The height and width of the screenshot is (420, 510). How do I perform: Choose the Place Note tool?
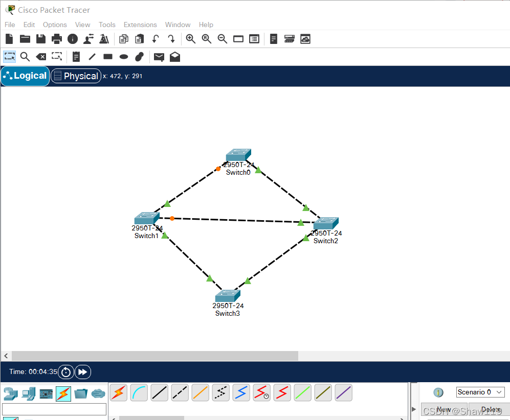[76, 57]
